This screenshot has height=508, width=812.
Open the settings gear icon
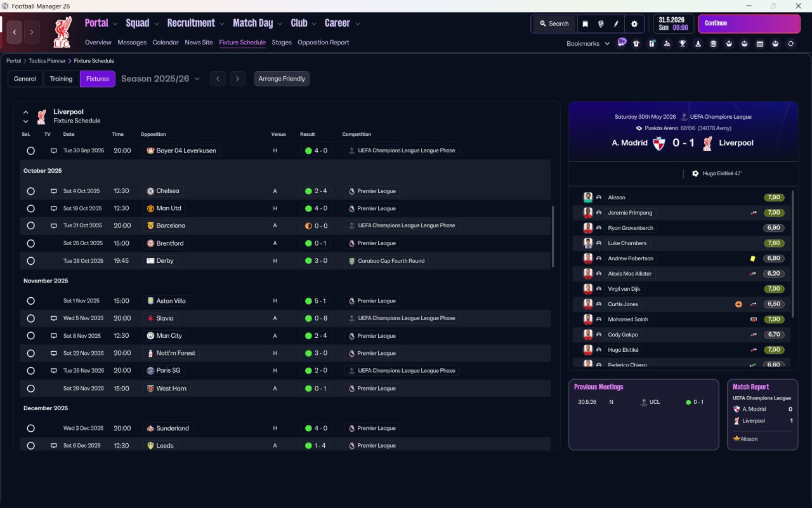pyautogui.click(x=634, y=23)
